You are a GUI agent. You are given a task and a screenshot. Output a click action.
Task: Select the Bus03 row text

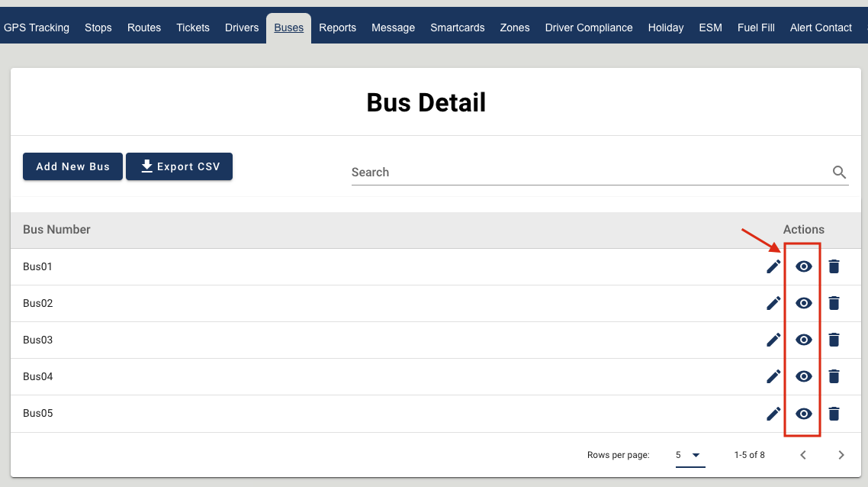tap(37, 340)
